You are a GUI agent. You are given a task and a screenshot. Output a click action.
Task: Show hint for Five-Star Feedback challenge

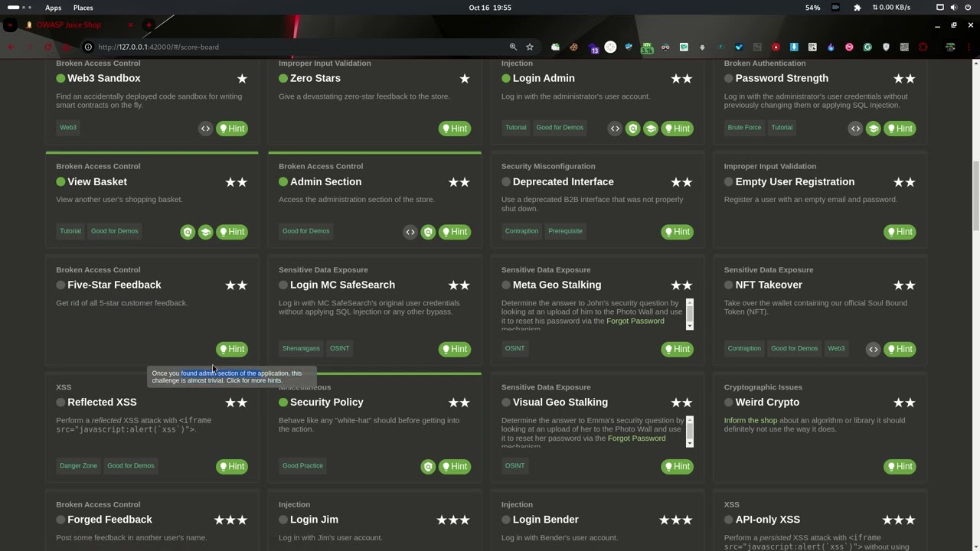231,349
